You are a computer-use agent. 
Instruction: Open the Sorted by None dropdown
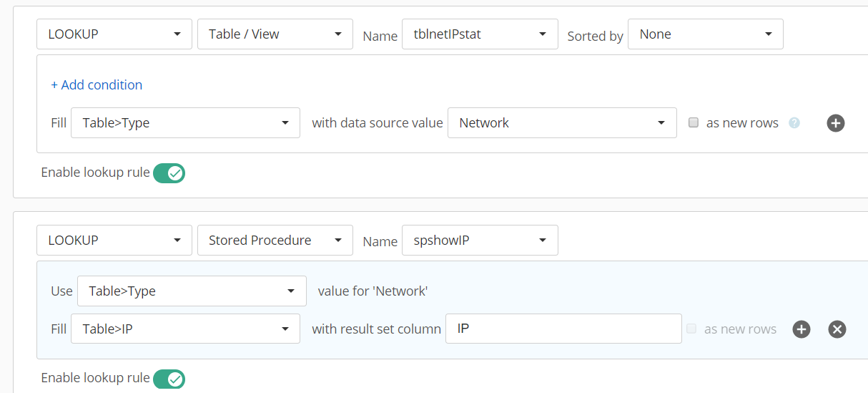(x=706, y=34)
